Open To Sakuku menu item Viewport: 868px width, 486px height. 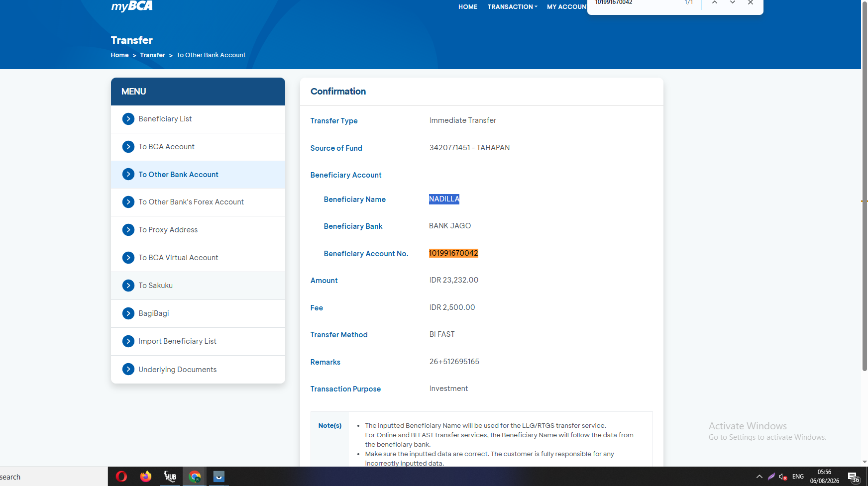[198, 286]
